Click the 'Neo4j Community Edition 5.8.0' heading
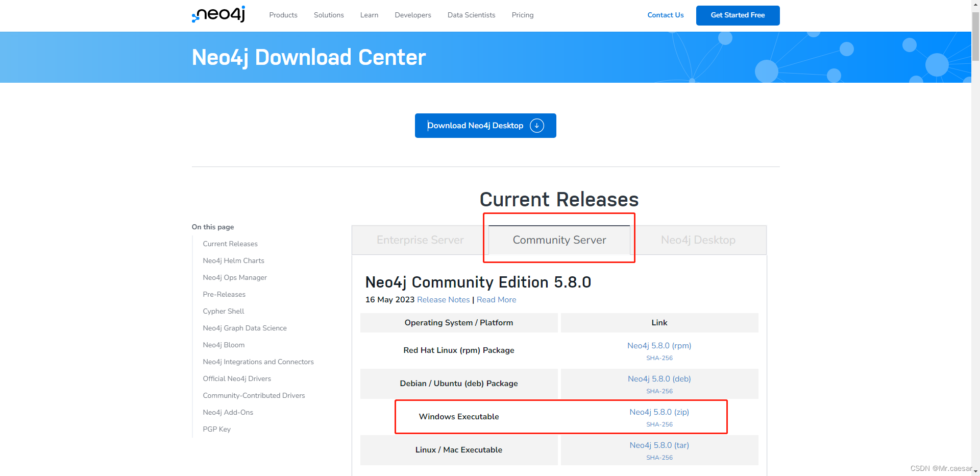This screenshot has width=980, height=476. tap(478, 282)
